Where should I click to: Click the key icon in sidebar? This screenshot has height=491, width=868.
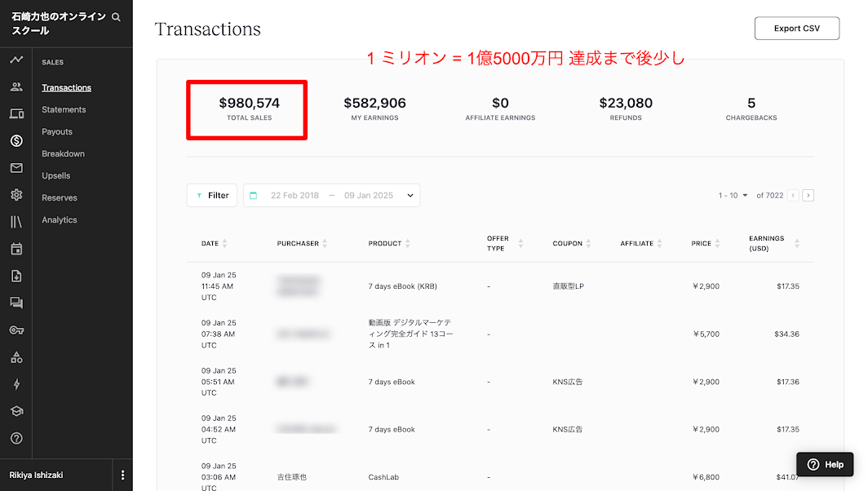click(16, 330)
